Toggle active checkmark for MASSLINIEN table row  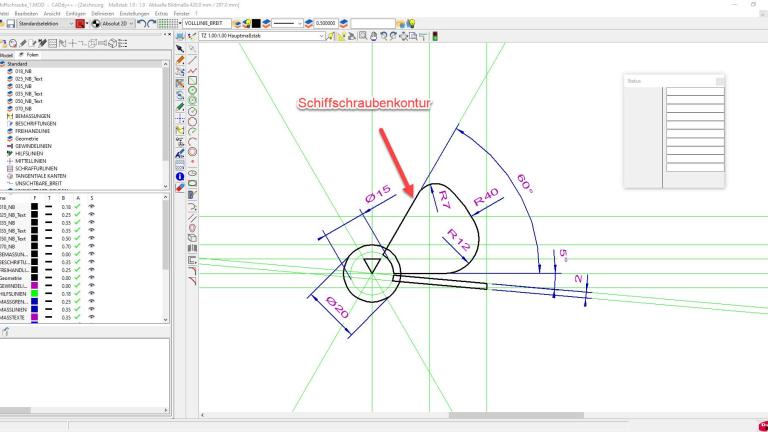(x=77, y=309)
